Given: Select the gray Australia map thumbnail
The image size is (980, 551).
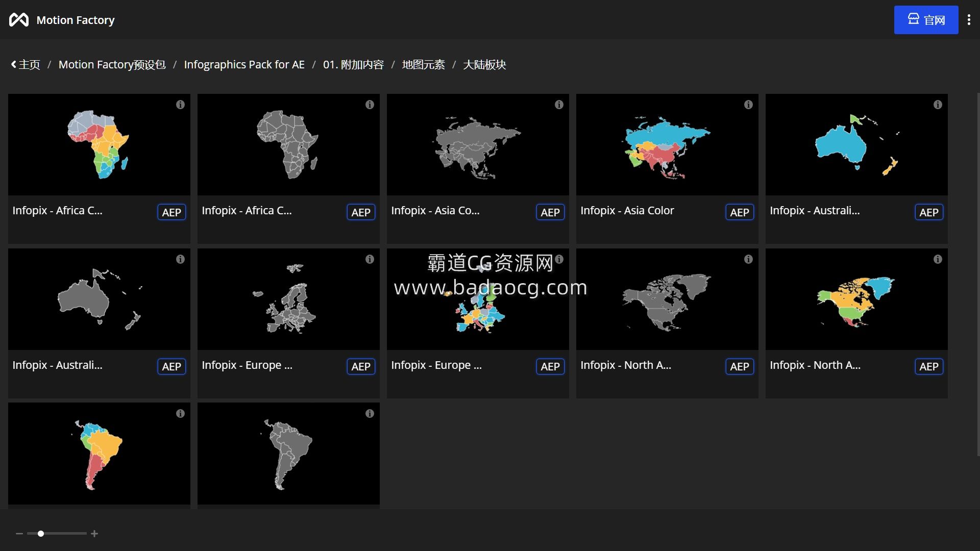Looking at the screenshot, I should (99, 299).
